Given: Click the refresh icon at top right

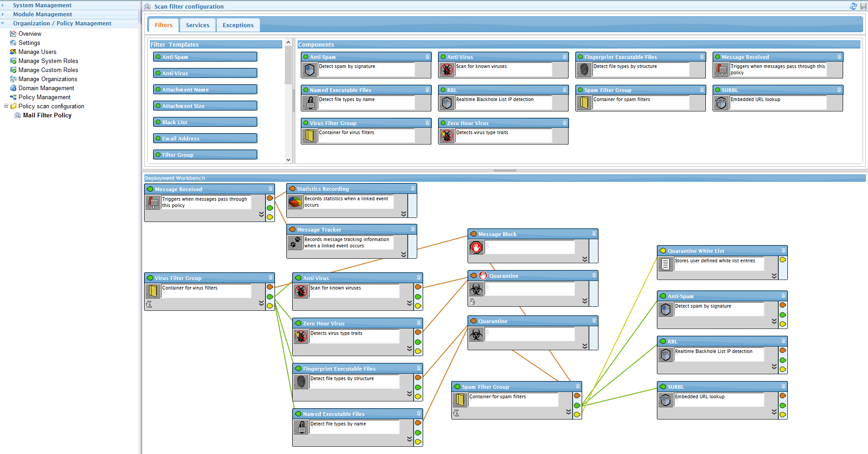Looking at the screenshot, I should [x=854, y=6].
